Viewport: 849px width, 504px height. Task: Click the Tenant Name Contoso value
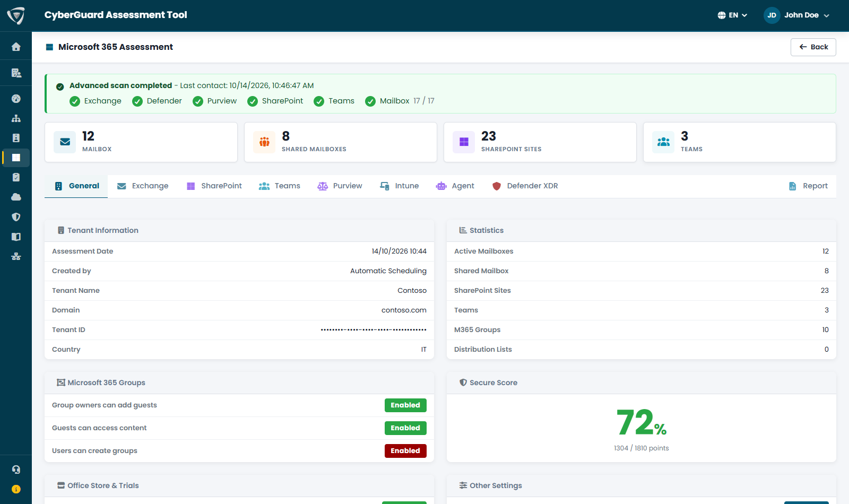[x=412, y=291]
